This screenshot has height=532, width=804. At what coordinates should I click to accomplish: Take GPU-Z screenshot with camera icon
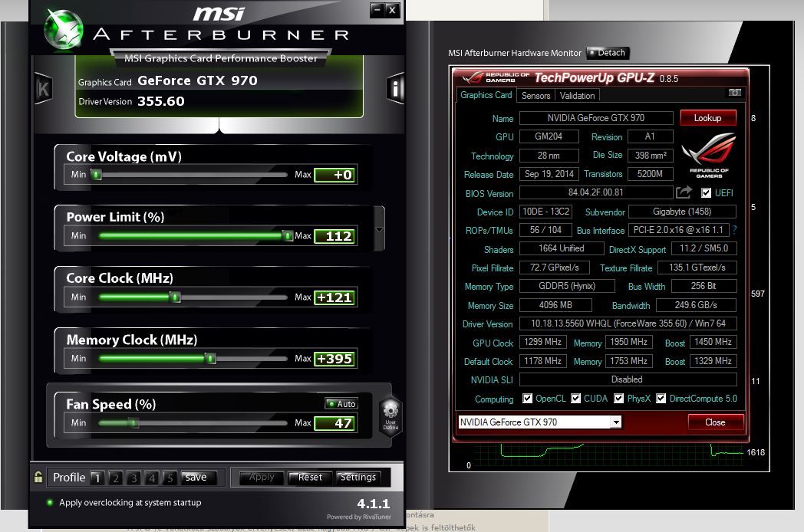click(x=735, y=93)
